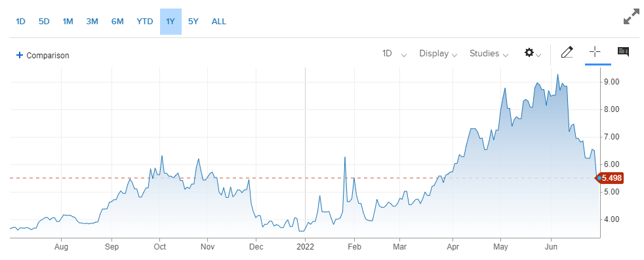Toggle the crosshair cursor tool
644x260 pixels.
pyautogui.click(x=595, y=52)
